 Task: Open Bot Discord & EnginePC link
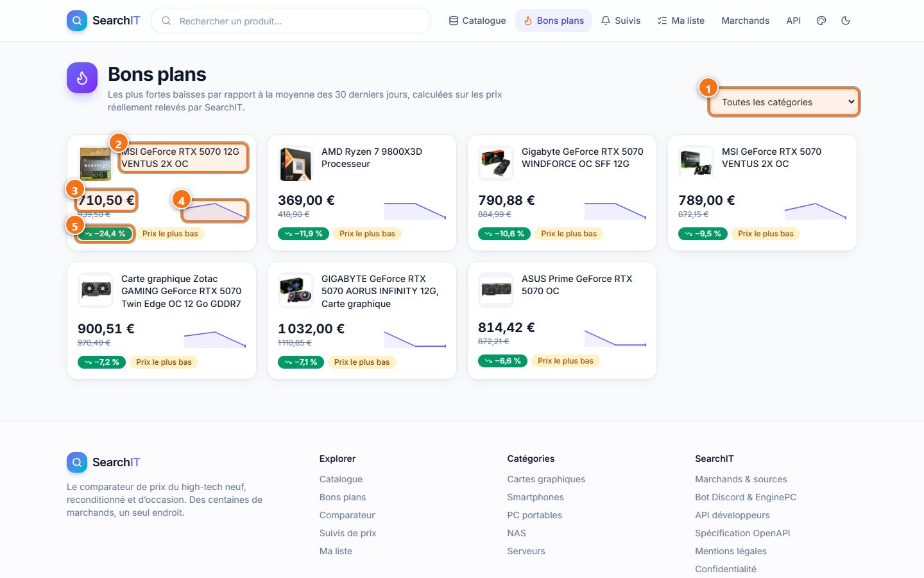pyautogui.click(x=746, y=497)
